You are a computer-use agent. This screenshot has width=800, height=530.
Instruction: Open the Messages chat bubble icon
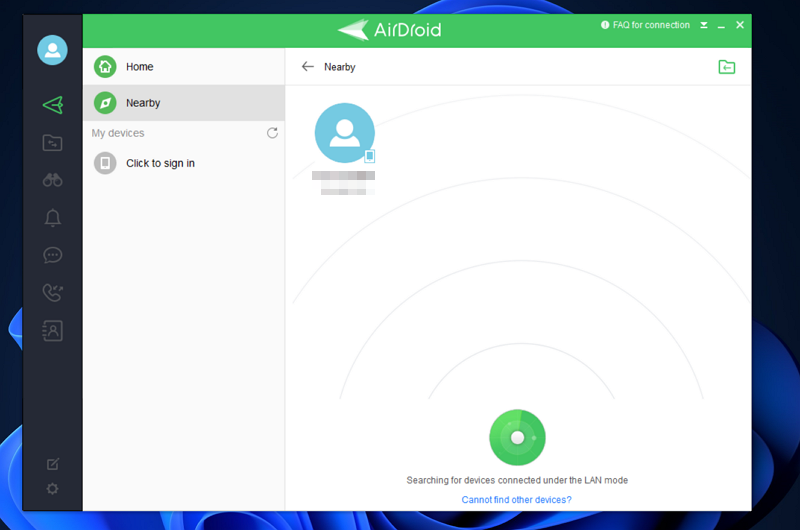52,256
